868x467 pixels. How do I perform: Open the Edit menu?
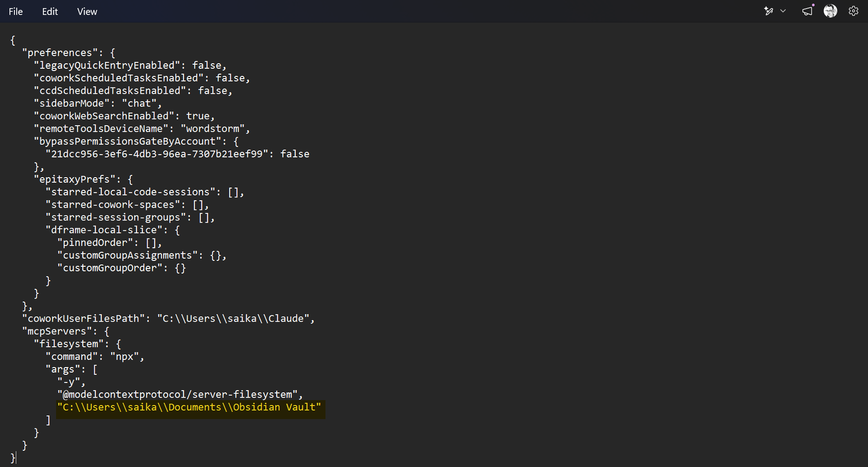(50, 12)
